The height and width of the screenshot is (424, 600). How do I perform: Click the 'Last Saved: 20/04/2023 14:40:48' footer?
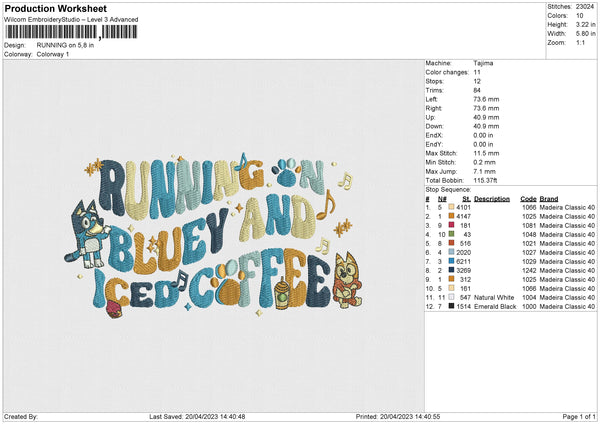197,416
